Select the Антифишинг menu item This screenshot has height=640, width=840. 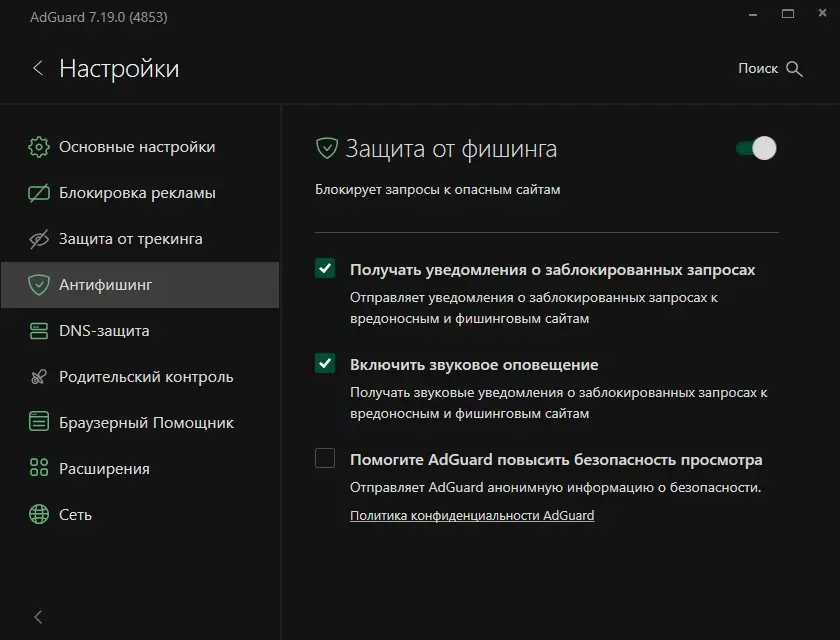coord(105,285)
